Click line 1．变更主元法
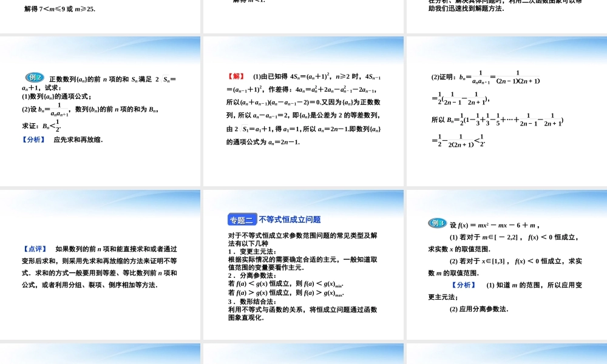 click(252, 251)
